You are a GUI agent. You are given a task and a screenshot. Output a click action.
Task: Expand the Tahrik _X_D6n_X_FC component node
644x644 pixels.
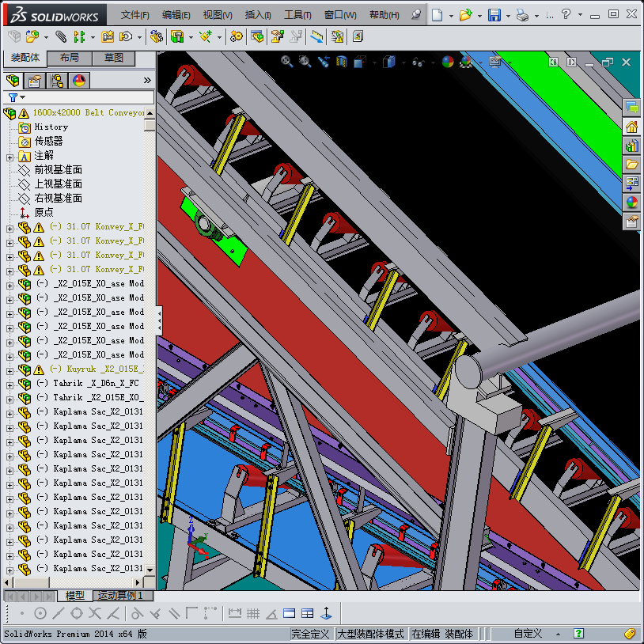[9, 384]
